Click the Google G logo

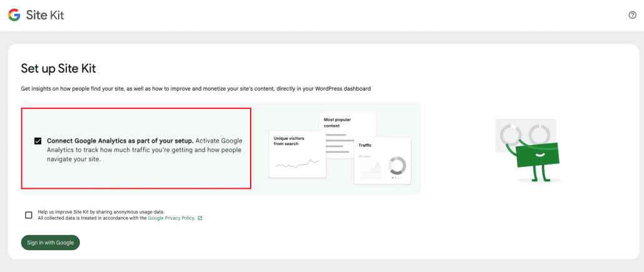pyautogui.click(x=14, y=15)
